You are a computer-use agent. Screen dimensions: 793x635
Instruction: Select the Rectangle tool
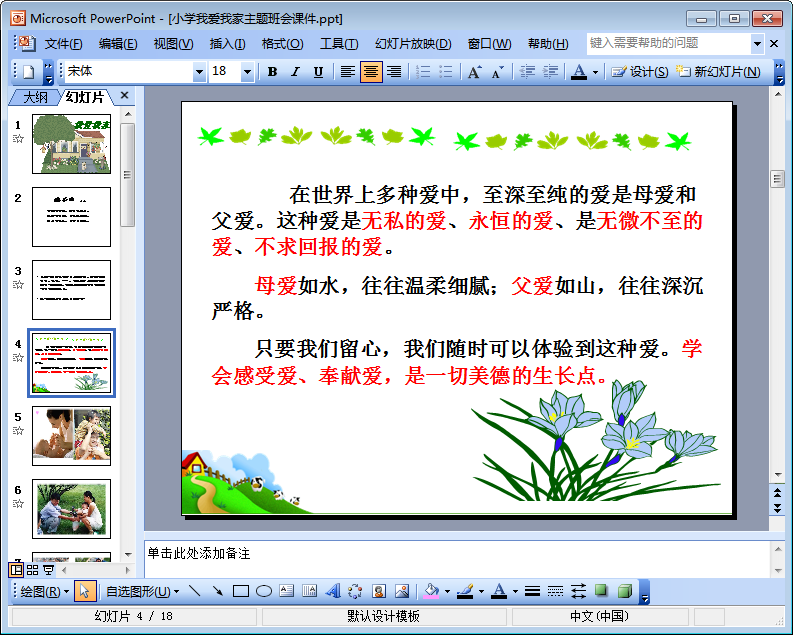tap(241, 591)
